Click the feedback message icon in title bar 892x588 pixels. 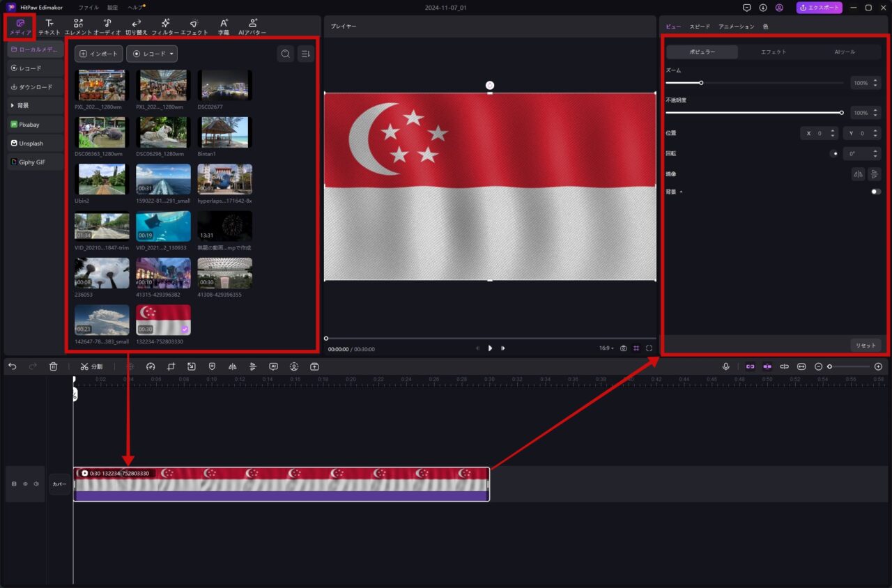747,8
